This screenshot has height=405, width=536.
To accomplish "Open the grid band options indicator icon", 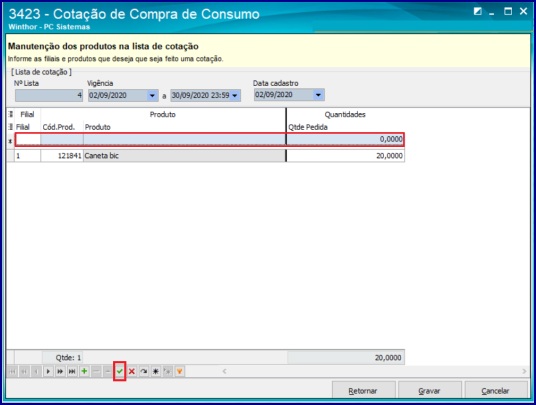I will (11, 114).
